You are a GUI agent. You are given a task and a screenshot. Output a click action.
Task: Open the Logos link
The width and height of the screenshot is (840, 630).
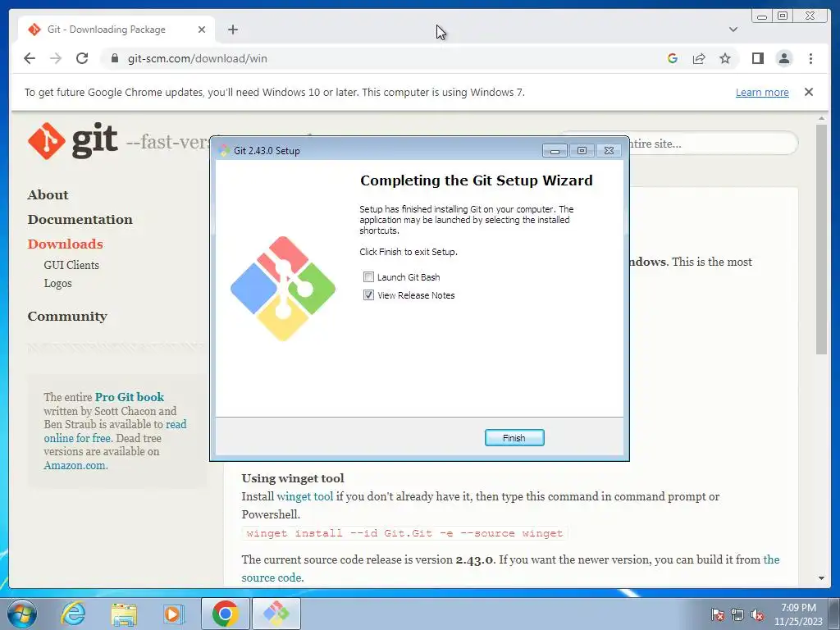pos(58,283)
